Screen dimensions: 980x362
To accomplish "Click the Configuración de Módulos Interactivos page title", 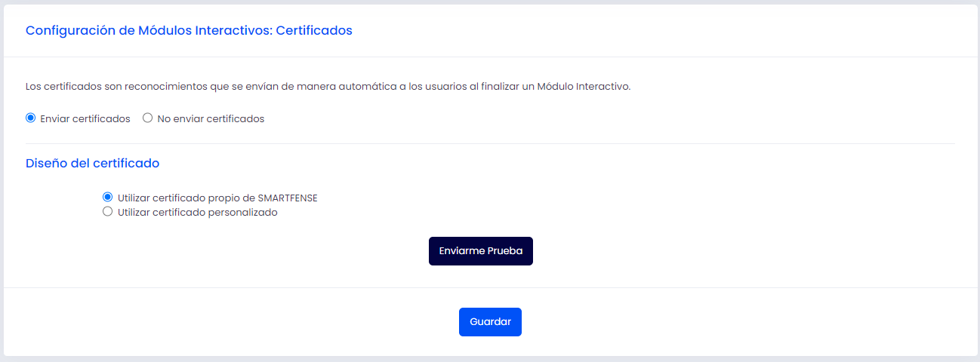I will coord(189,31).
